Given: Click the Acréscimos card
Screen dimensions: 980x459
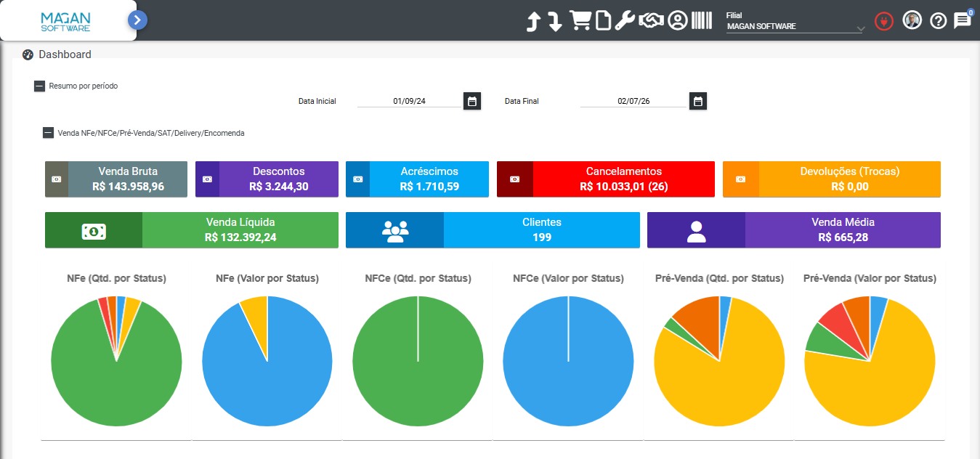Looking at the screenshot, I should point(417,179).
